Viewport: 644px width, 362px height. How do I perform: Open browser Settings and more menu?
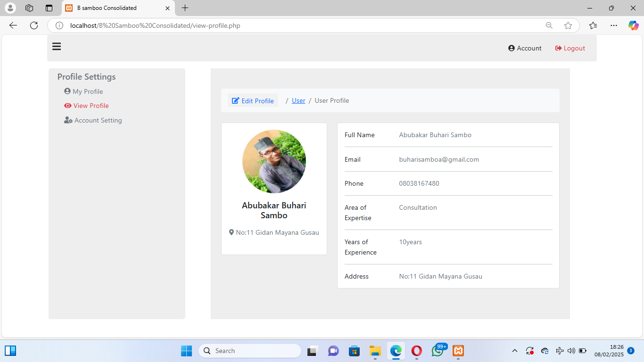613,25
